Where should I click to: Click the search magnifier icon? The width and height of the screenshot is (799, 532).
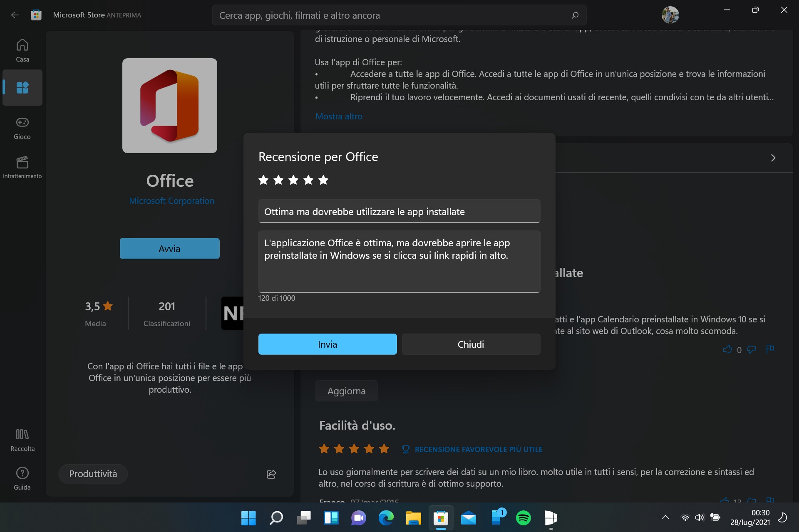[575, 15]
